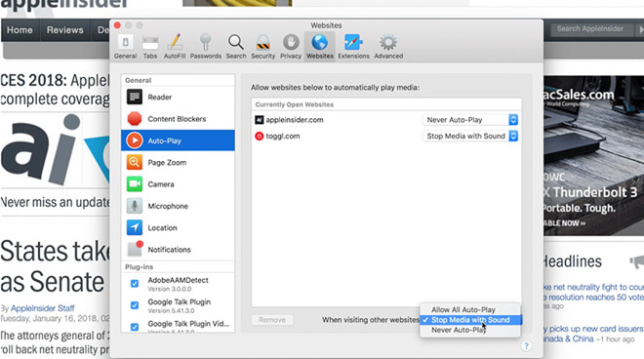Open the net neutrality fight headline link
644x359 pixels.
point(593,292)
